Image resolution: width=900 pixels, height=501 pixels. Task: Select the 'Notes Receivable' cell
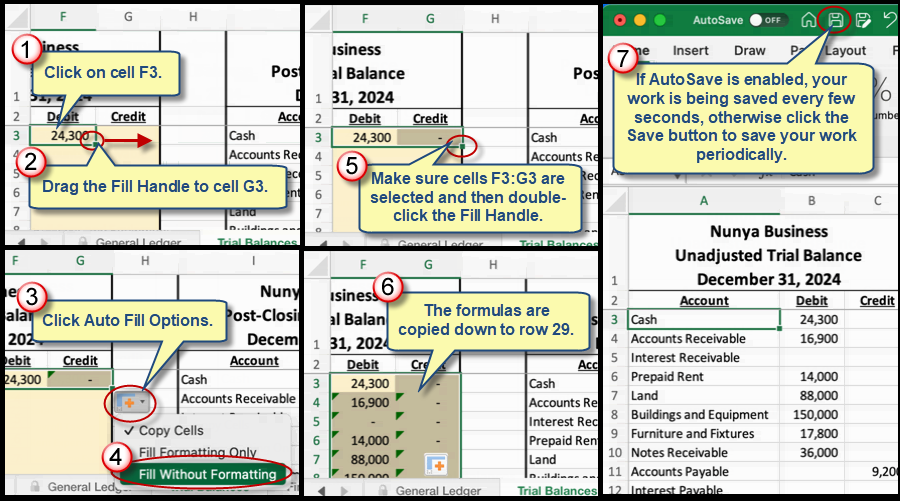pyautogui.click(x=704, y=452)
